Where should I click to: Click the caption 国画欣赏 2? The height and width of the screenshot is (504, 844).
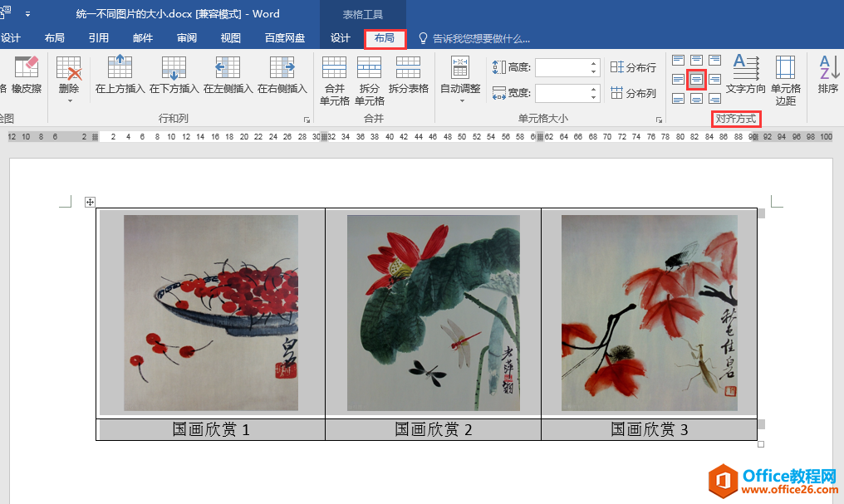[x=434, y=430]
